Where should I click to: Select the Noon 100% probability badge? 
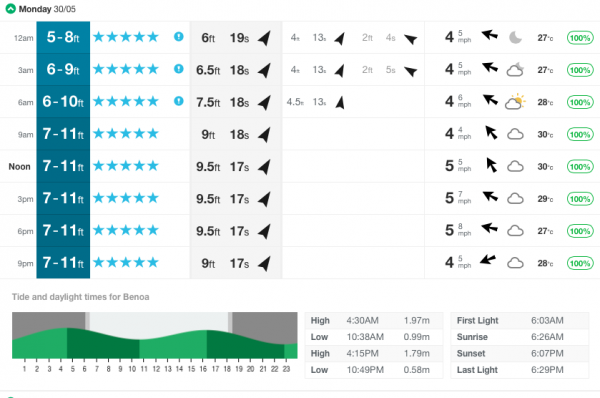pos(580,167)
